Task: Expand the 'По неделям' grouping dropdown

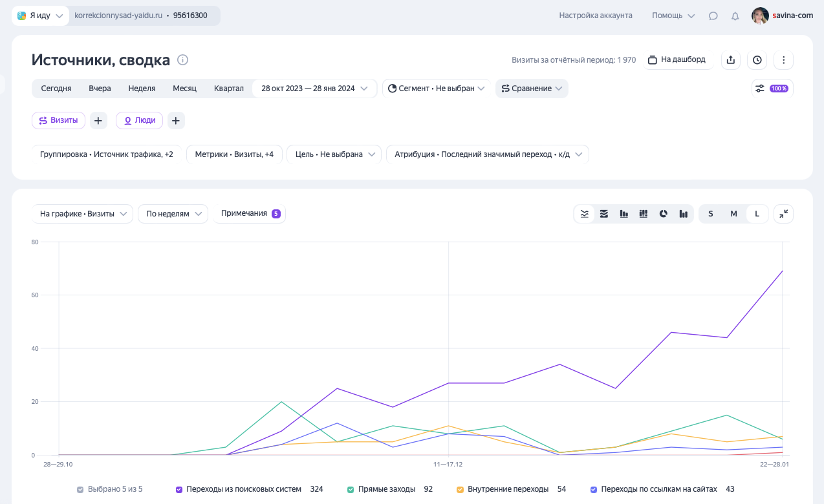Action: click(173, 214)
